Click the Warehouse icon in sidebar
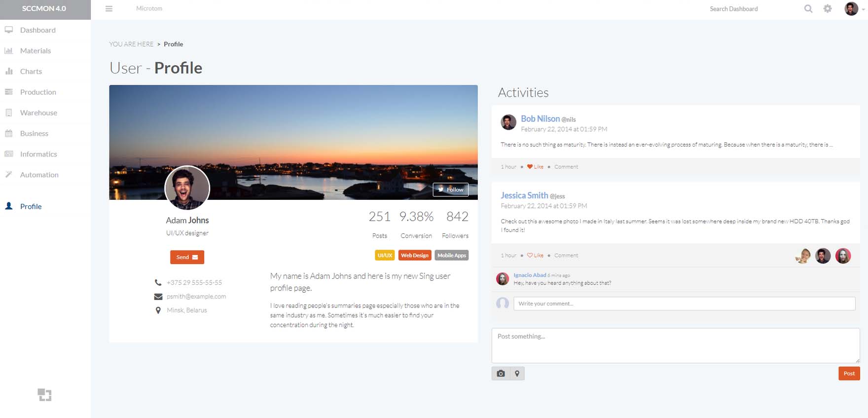This screenshot has width=868, height=418. [x=8, y=113]
